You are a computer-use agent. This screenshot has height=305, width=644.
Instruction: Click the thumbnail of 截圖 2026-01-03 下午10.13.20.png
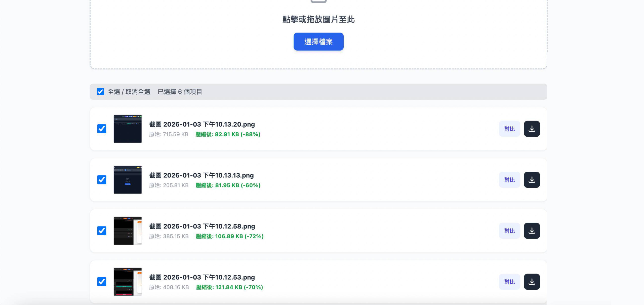tap(128, 129)
